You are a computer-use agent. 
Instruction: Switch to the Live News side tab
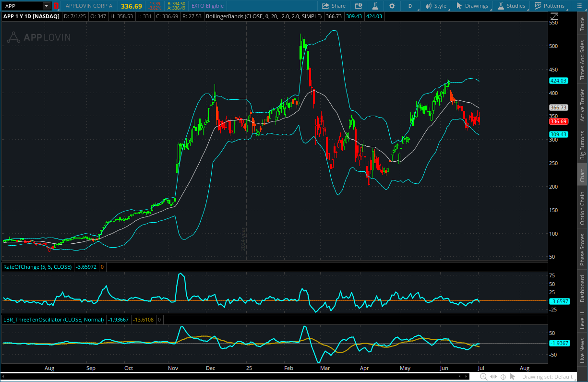point(582,351)
